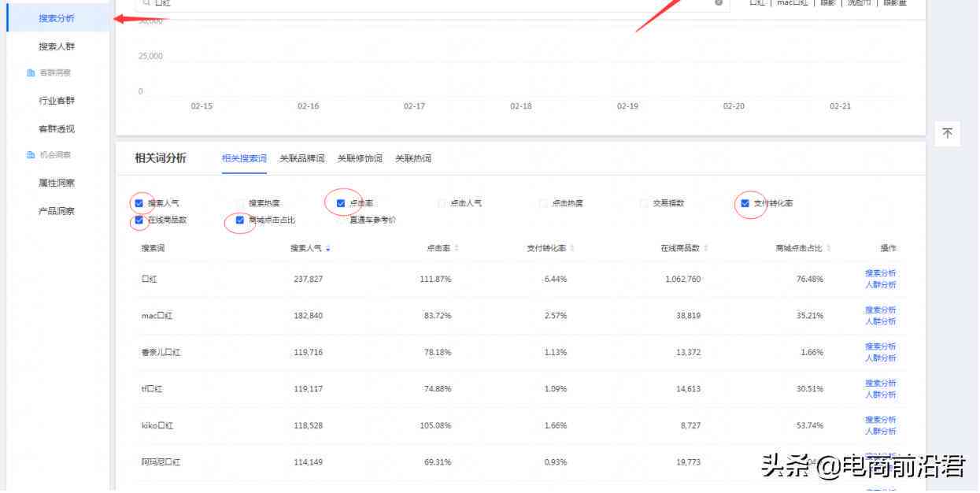
Task: Click the 76.48% mall click share value
Action: [810, 280]
